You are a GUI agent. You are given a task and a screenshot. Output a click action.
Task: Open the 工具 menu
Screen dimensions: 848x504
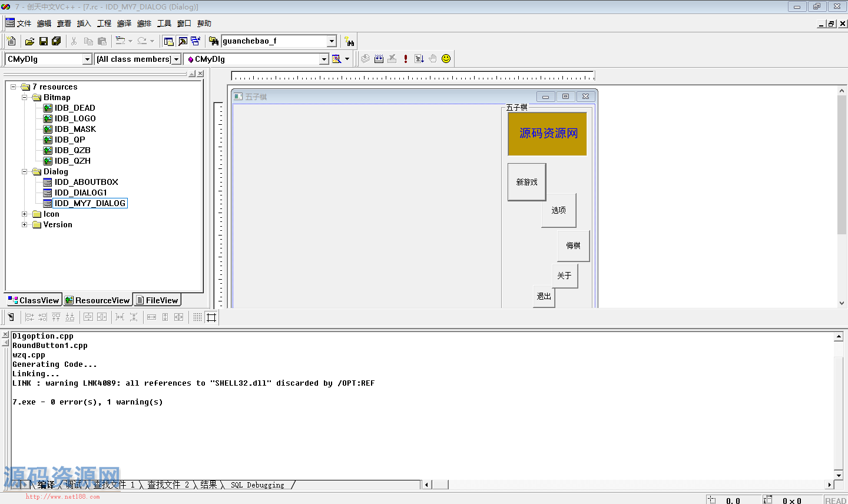[x=164, y=24]
